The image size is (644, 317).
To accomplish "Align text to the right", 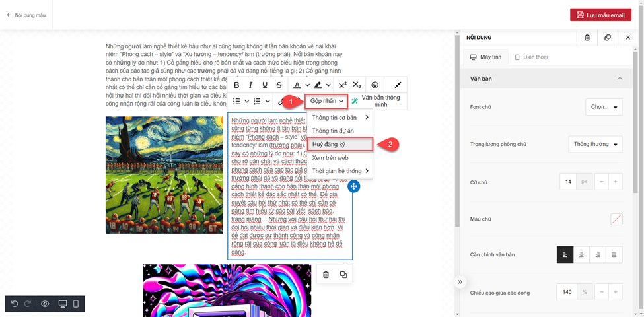I will click(x=598, y=254).
